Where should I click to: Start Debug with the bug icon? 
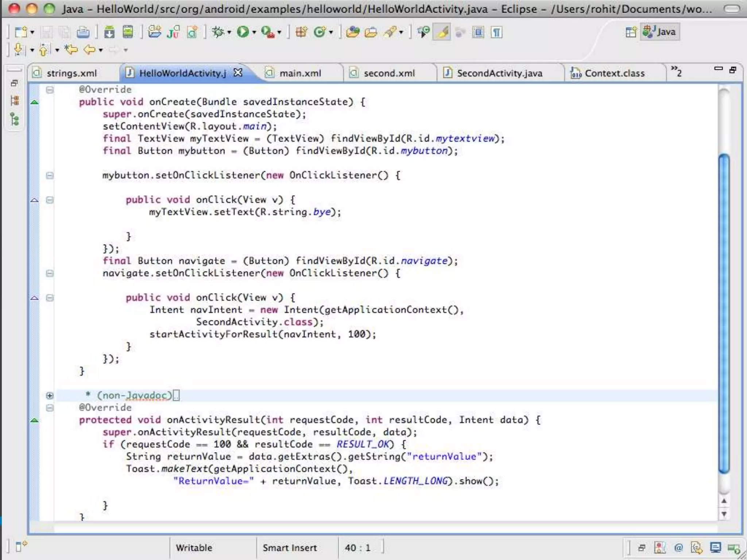(218, 32)
